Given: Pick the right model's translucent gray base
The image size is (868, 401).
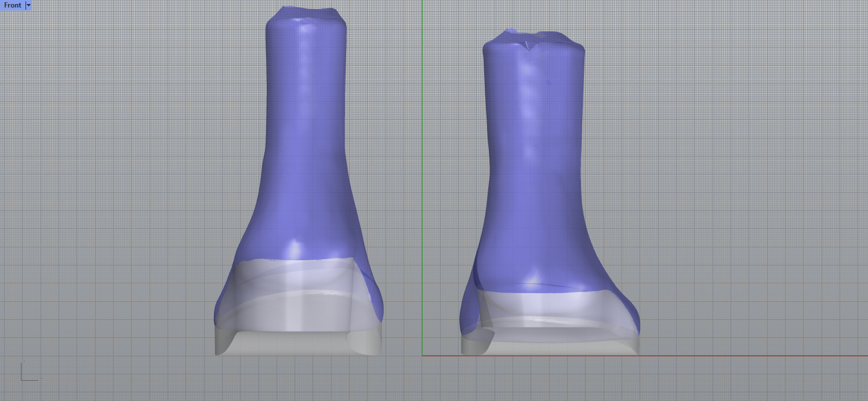Looking at the screenshot, I should coord(551,325).
